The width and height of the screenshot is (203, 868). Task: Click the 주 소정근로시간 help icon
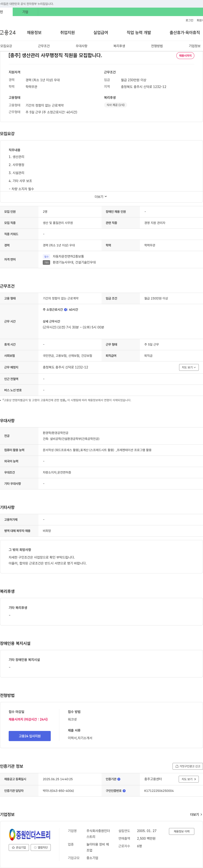click(65, 310)
